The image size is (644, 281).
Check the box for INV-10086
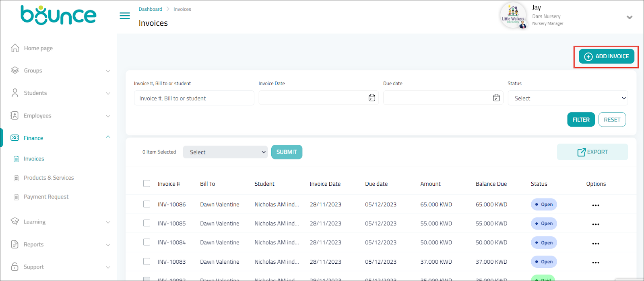tap(147, 204)
